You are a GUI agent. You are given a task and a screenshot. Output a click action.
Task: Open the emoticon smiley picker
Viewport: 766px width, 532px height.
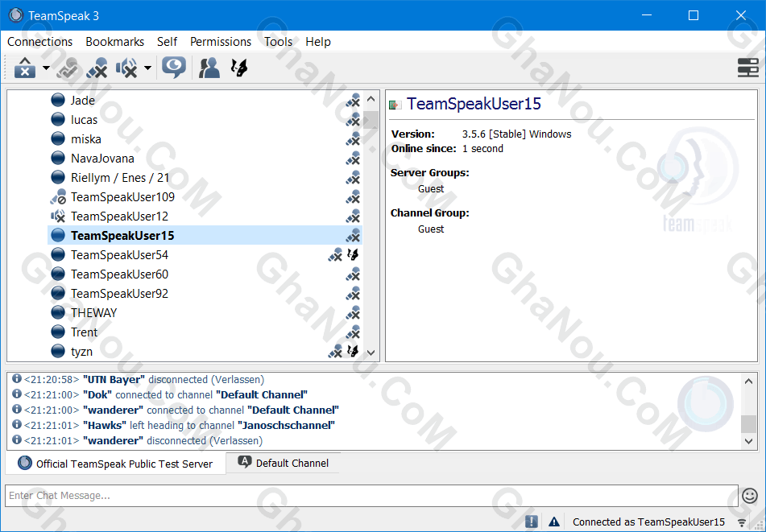(749, 496)
